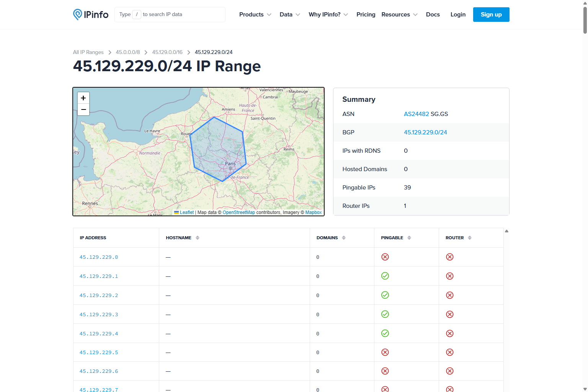Focus the IP data search field
The width and height of the screenshot is (588, 392).
click(170, 15)
